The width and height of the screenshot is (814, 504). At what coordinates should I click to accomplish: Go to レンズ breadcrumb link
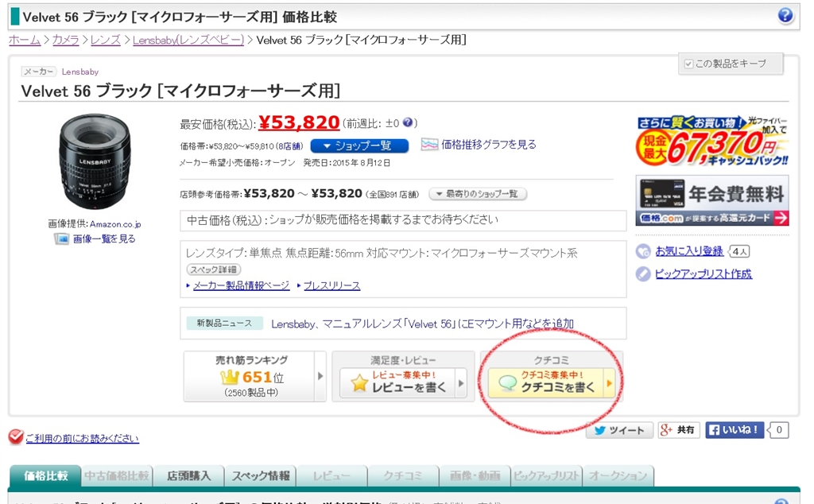pos(106,40)
